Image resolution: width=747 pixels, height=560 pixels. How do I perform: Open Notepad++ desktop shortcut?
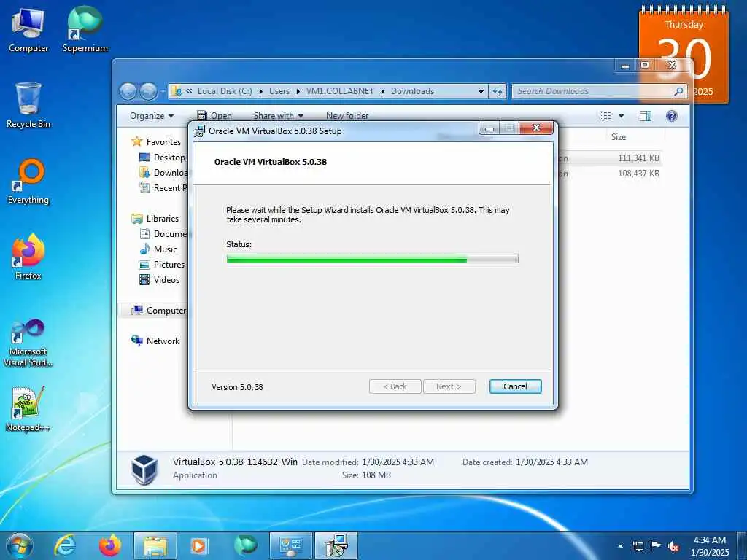[x=28, y=408]
